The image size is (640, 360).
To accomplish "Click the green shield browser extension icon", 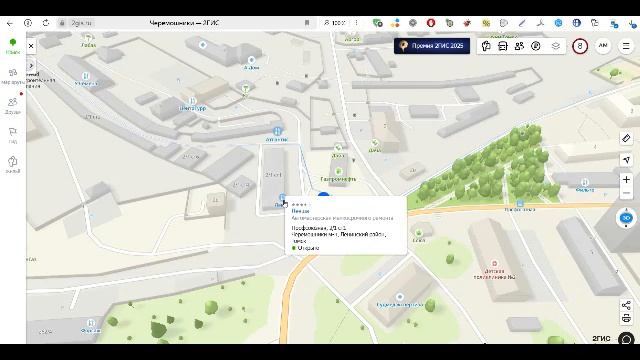I will pos(377,23).
